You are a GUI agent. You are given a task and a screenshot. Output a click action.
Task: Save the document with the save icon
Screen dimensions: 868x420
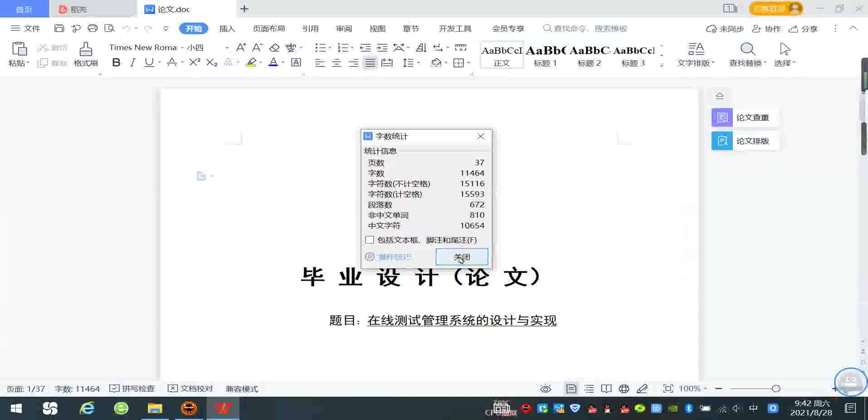[59, 28]
